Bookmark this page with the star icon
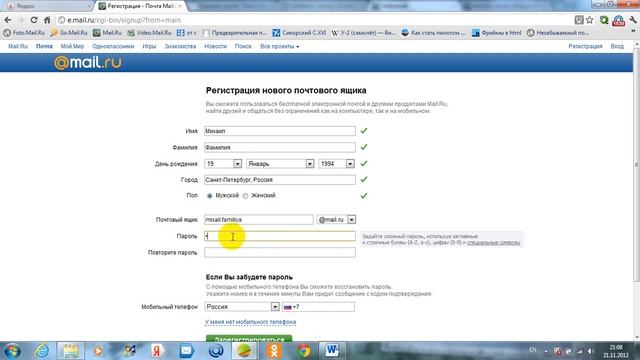Screen dimensions: 640x360 pyautogui.click(x=590, y=20)
